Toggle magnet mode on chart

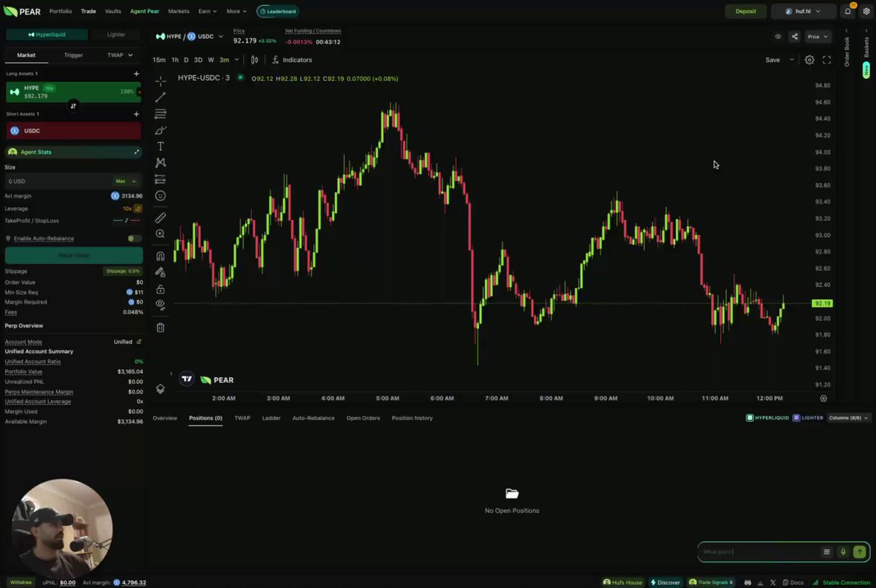(161, 256)
